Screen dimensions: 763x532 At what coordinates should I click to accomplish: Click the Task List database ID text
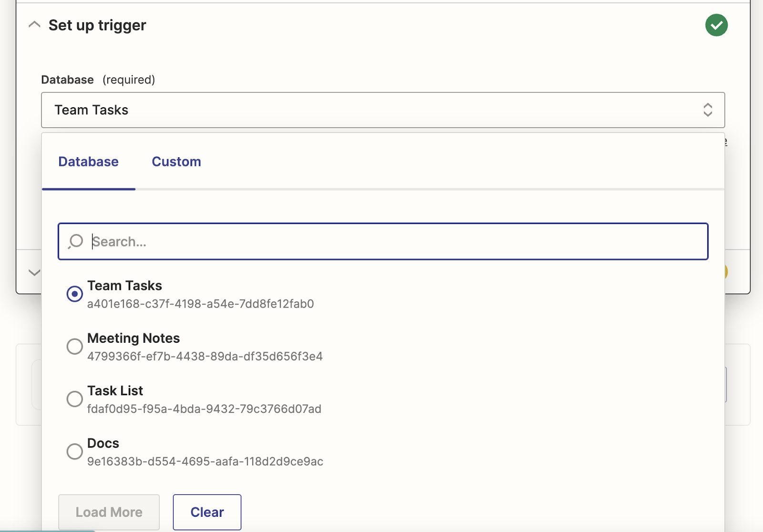pos(204,409)
